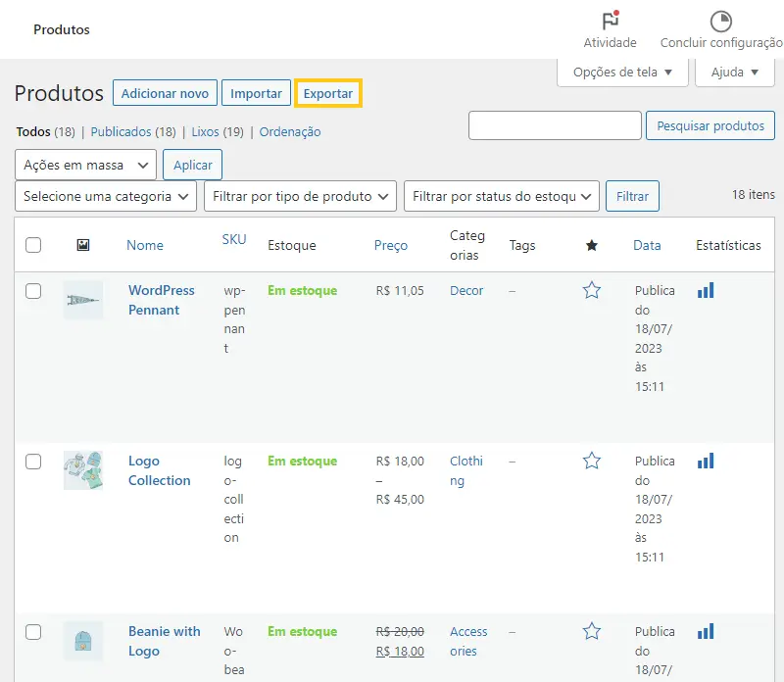Open the Beanie with Logo product link
The image size is (784, 682).
165,641
